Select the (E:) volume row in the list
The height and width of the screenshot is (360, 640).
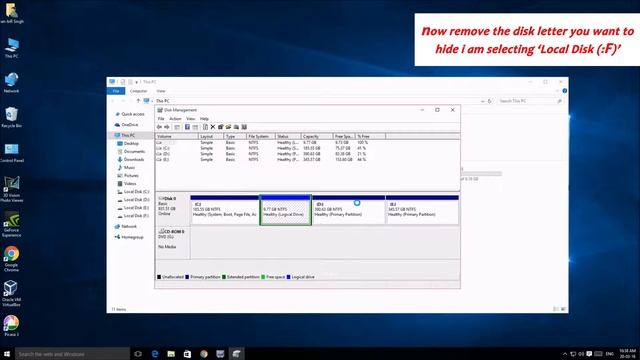[x=262, y=160]
